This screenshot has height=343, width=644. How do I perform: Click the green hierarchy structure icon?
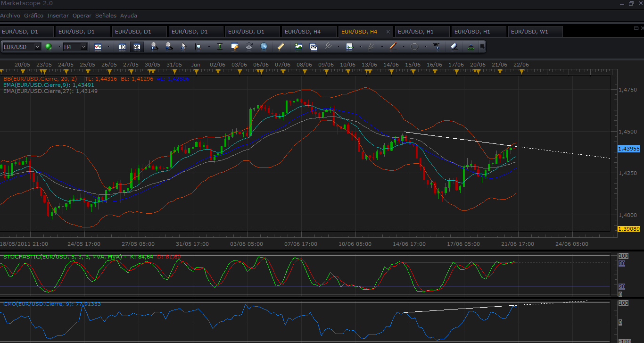coord(471,47)
